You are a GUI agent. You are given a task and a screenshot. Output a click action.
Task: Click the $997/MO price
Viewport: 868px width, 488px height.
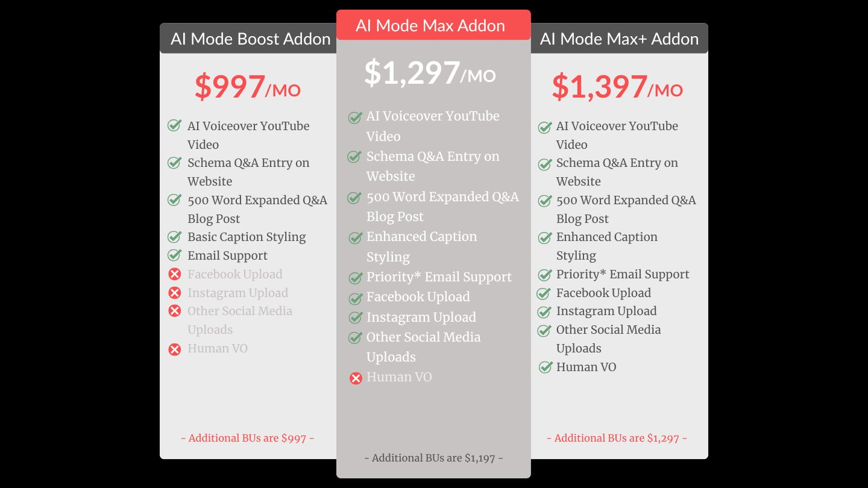coord(248,87)
